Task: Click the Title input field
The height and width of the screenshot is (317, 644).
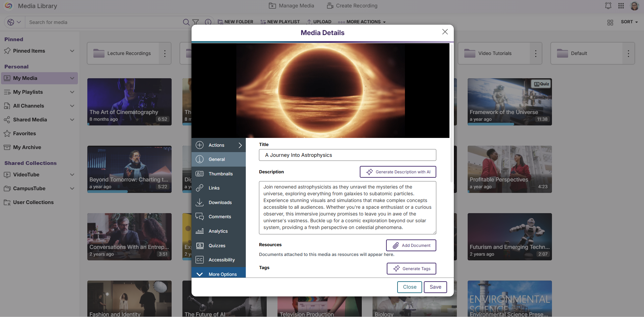Action: pyautogui.click(x=348, y=155)
